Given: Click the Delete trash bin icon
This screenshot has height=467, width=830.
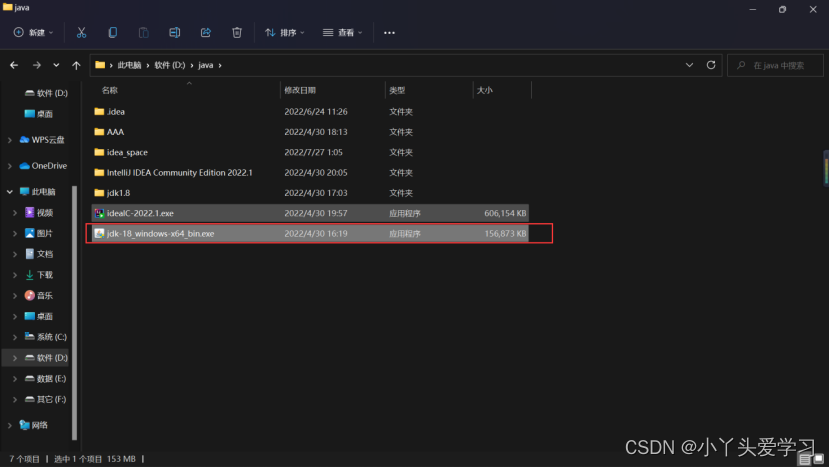Looking at the screenshot, I should pyautogui.click(x=237, y=33).
